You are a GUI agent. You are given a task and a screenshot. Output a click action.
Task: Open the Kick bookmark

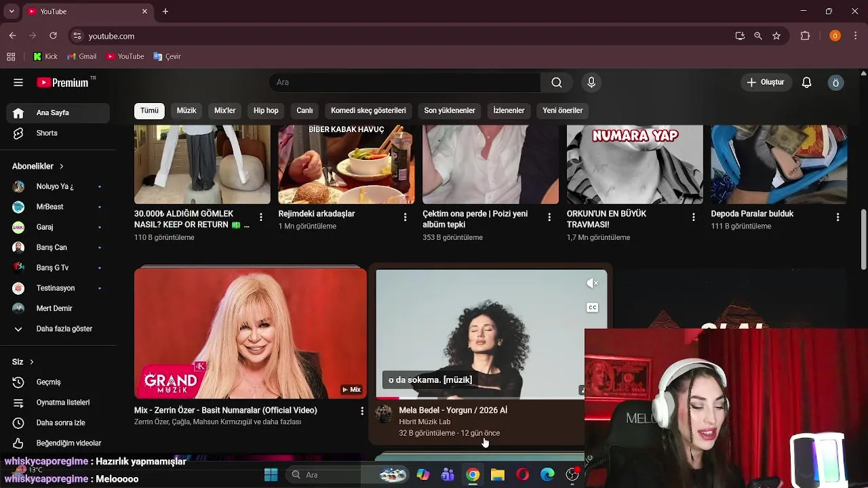pos(45,56)
